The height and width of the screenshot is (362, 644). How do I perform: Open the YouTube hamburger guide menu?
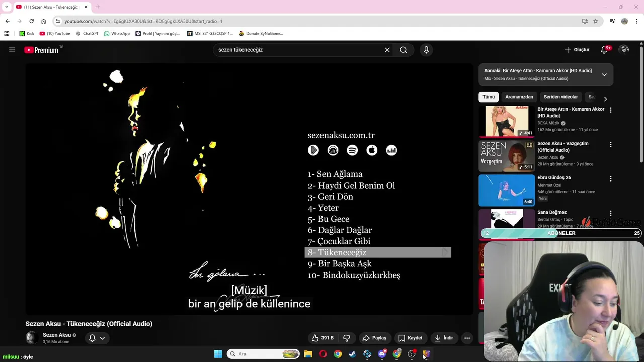click(x=12, y=50)
